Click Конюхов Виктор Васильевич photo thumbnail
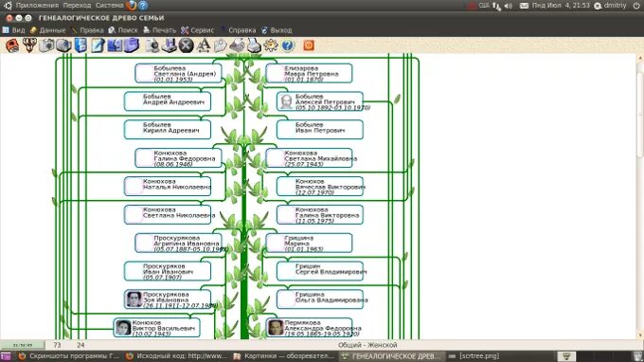Viewport: 644px width, 362px height. 123,328
